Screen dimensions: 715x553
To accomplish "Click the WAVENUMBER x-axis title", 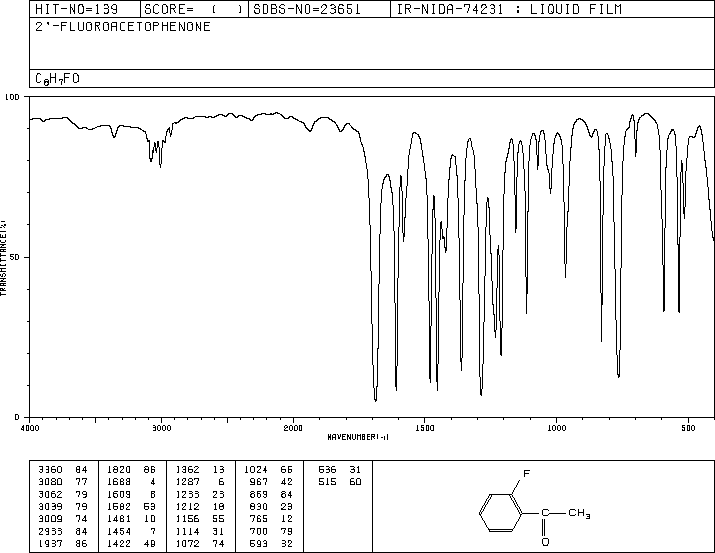I will (358, 437).
